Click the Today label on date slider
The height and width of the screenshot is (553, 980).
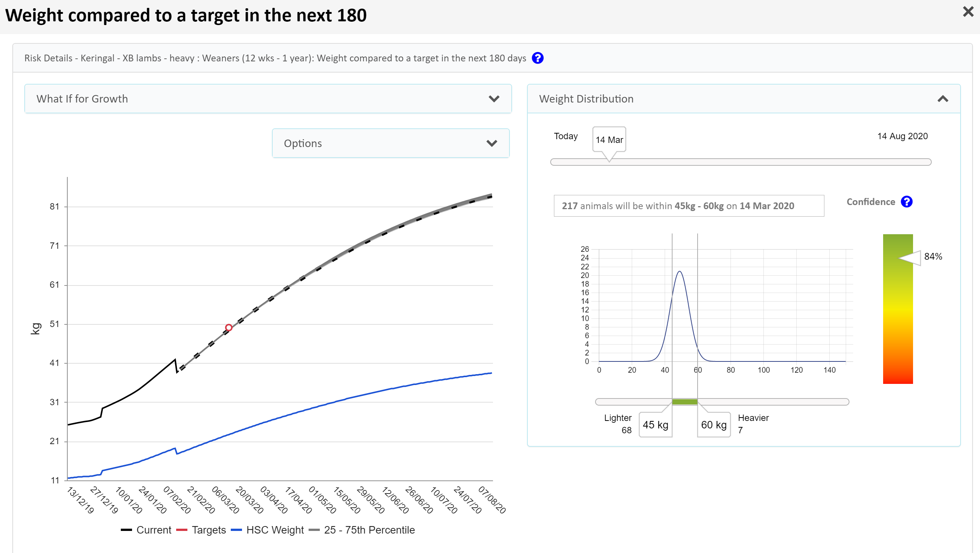[565, 136]
